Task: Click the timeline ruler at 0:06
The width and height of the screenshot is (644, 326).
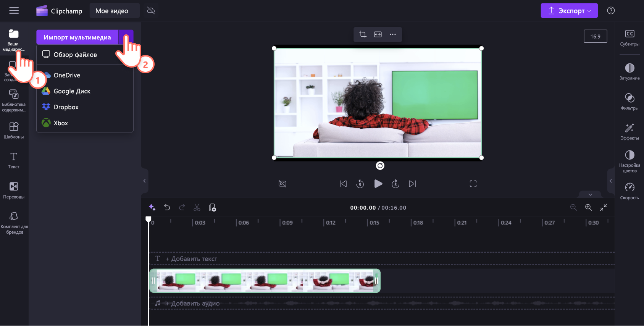Action: click(244, 223)
